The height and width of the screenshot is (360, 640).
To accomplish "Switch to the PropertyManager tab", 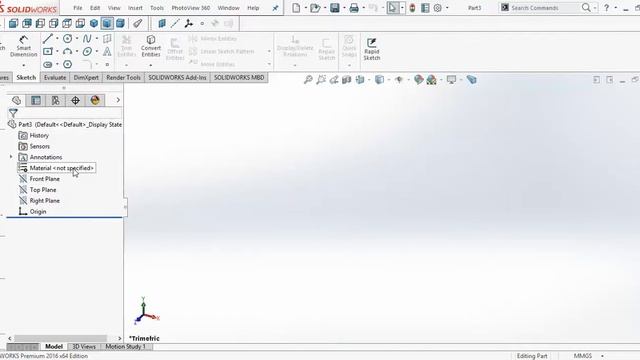I will click(x=36, y=100).
